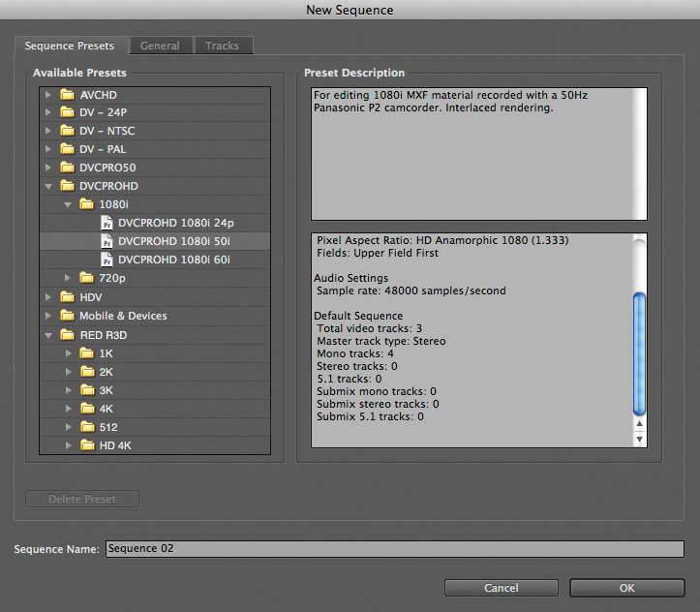
Task: Click the preset icon for DVCPROHD 1080i 24p
Action: click(107, 223)
